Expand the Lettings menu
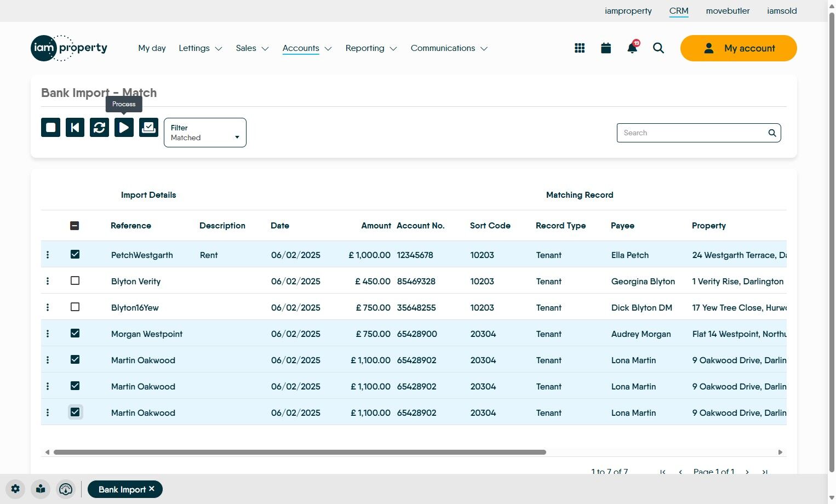 click(200, 48)
